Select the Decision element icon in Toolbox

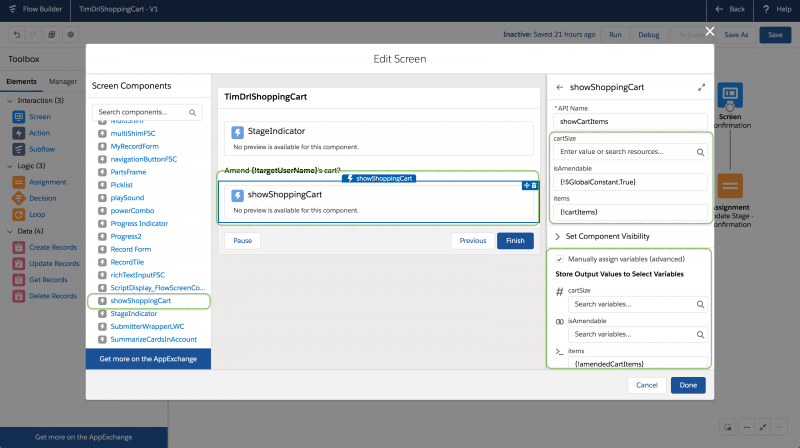(19, 198)
